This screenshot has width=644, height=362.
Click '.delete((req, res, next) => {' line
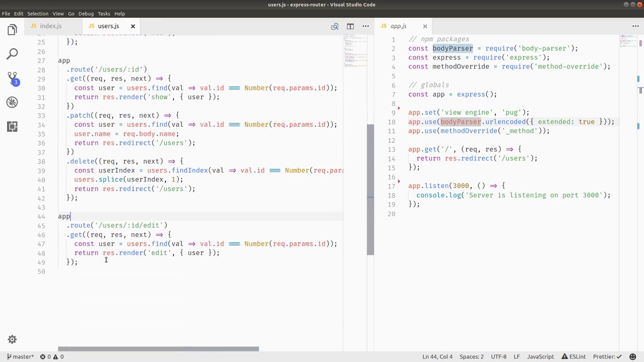[x=125, y=161]
